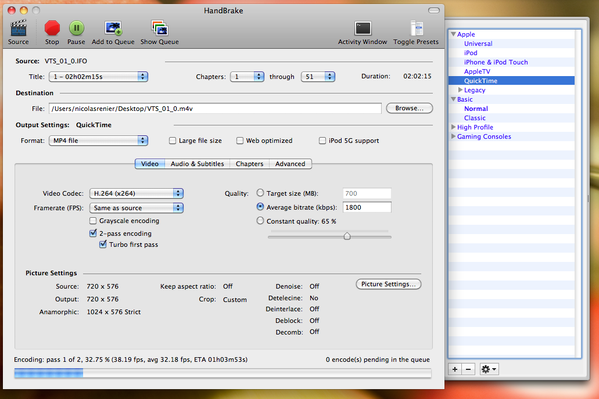Viewport: 599px width, 399px height.
Task: Select the Average bitrate (kbps) radio button
Action: click(260, 207)
